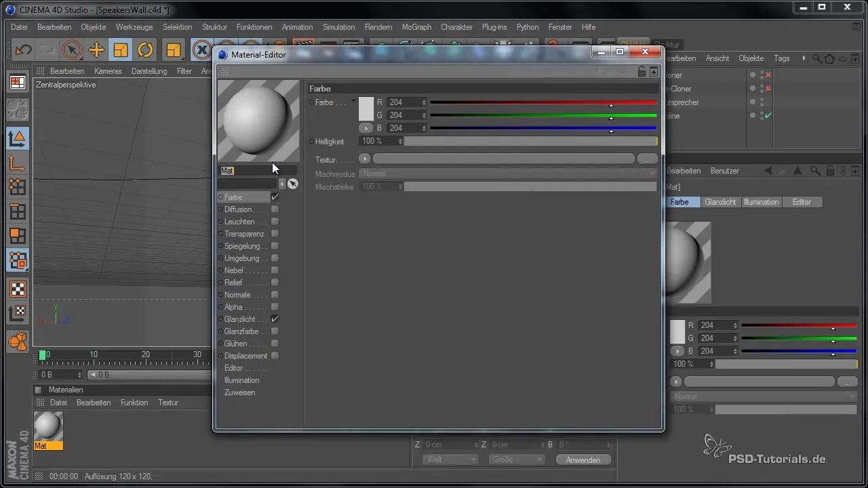Open Normal dropdown in Attribute Manager
Viewport: 868px width, 488px height.
pyautogui.click(x=764, y=396)
